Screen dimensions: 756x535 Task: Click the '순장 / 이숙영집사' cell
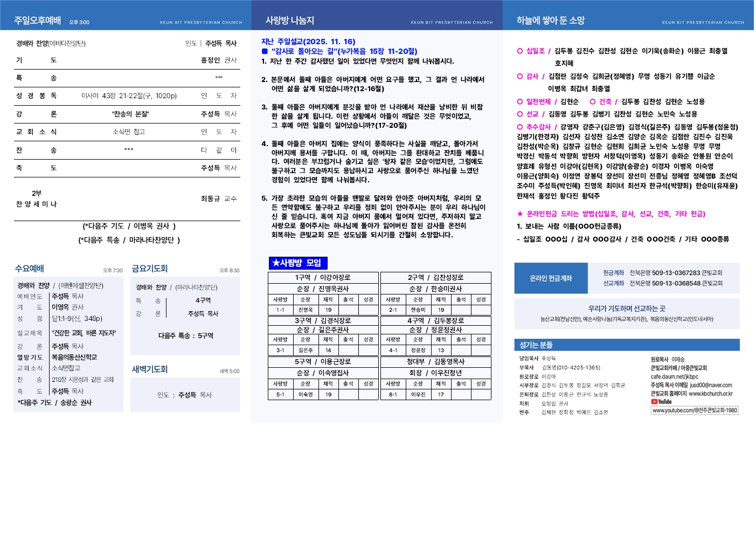point(323,373)
